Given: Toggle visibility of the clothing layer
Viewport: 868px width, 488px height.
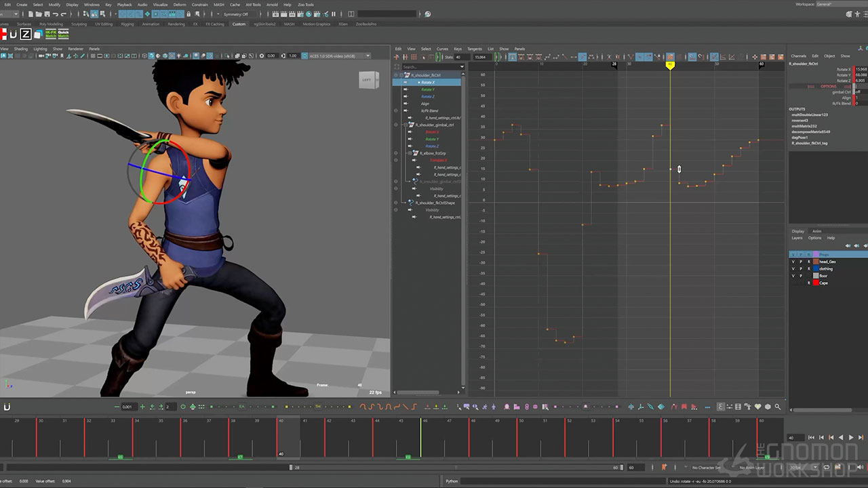Looking at the screenshot, I should pyautogui.click(x=793, y=269).
